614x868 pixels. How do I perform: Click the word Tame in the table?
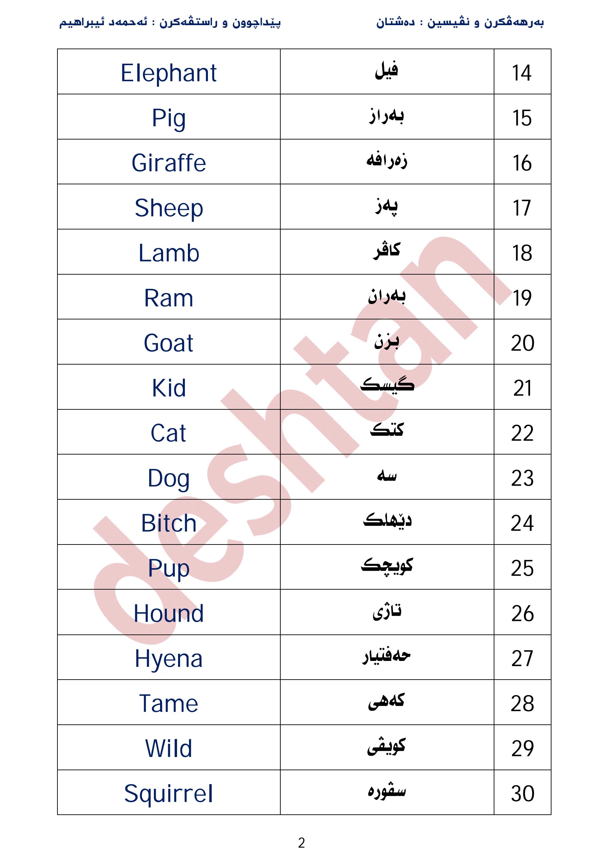[168, 704]
